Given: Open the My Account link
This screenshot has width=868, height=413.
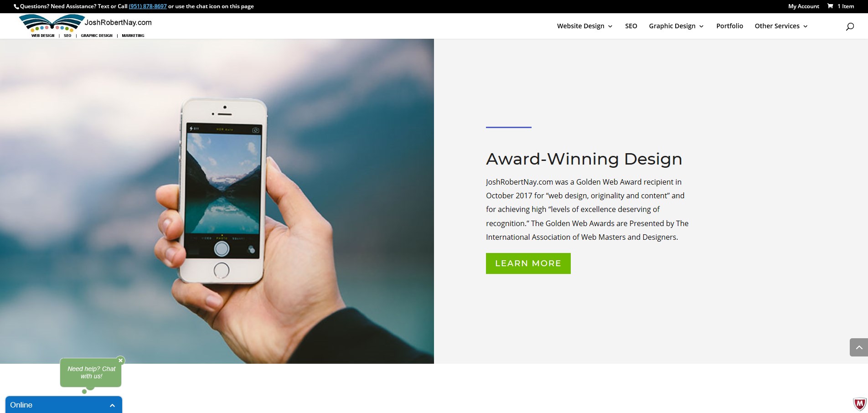Looking at the screenshot, I should pyautogui.click(x=803, y=6).
